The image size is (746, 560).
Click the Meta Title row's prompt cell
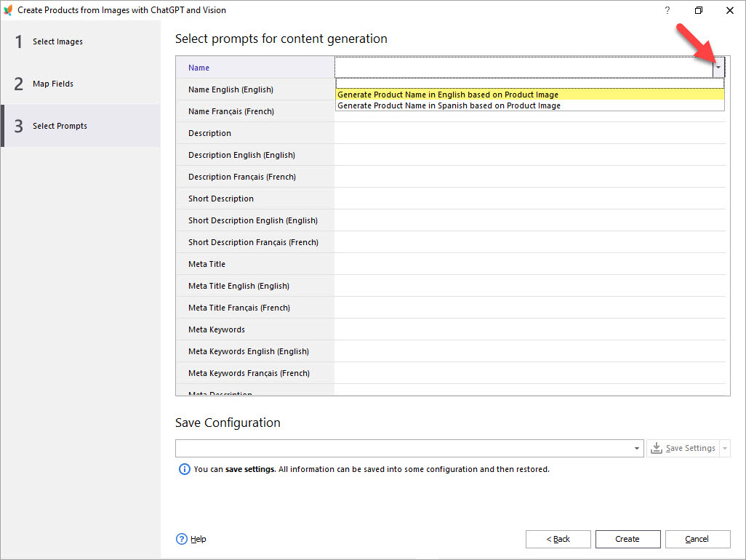tap(530, 264)
